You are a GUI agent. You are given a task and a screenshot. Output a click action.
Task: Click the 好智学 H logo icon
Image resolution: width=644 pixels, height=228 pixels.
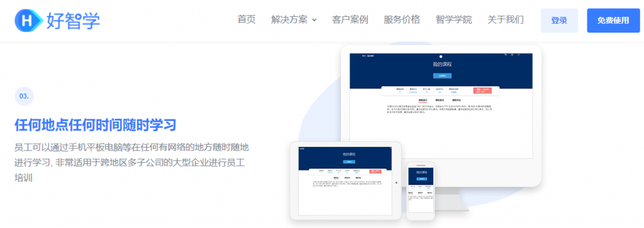tap(29, 21)
